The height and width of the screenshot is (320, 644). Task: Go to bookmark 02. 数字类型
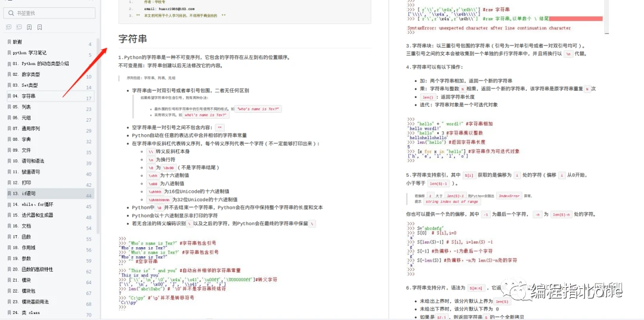(x=49, y=75)
